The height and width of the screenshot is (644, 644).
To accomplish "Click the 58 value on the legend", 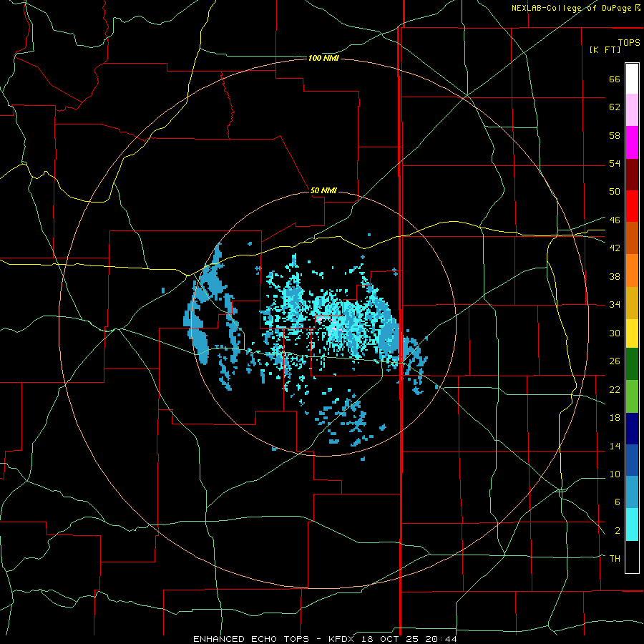I will [x=615, y=135].
